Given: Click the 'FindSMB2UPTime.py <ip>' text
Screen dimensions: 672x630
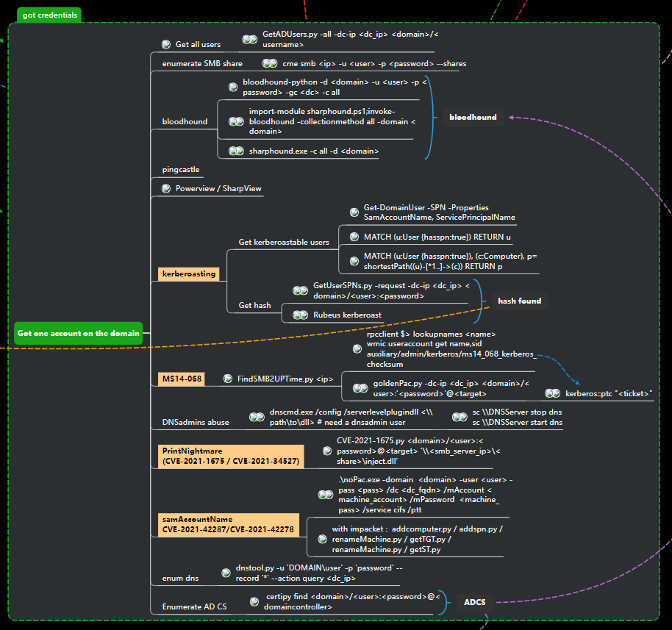Looking at the screenshot, I should [285, 379].
